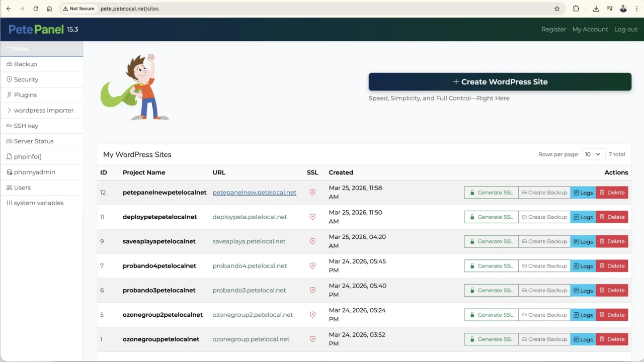Click the Created column header
This screenshot has height=362, width=644.
click(x=341, y=172)
